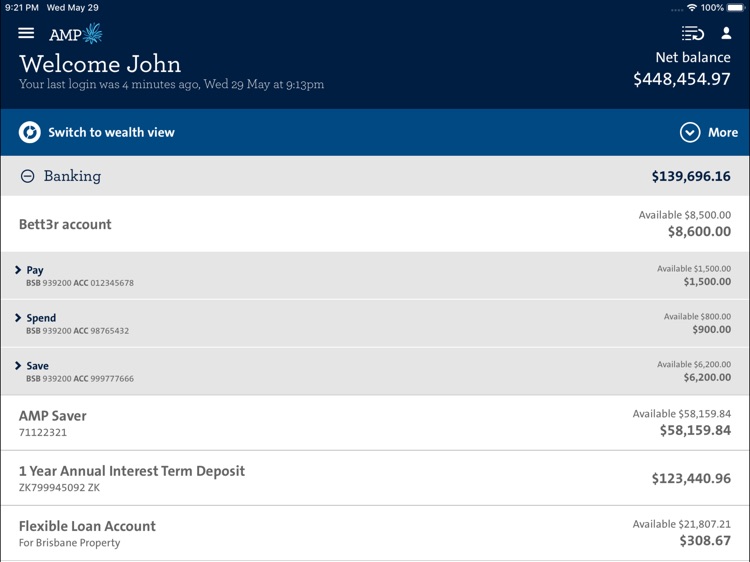Select the Spend sub-account label
Screen dimensions: 750x562
[41, 318]
